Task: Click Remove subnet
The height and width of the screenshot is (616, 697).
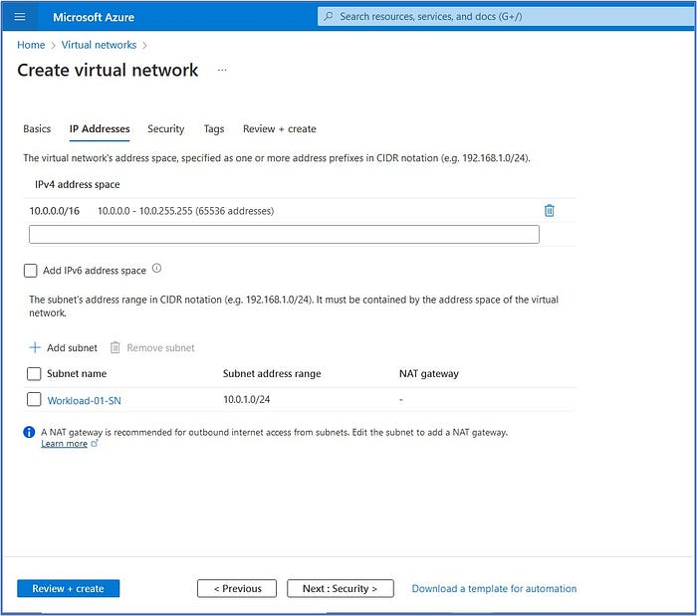Action: pyautogui.click(x=152, y=347)
